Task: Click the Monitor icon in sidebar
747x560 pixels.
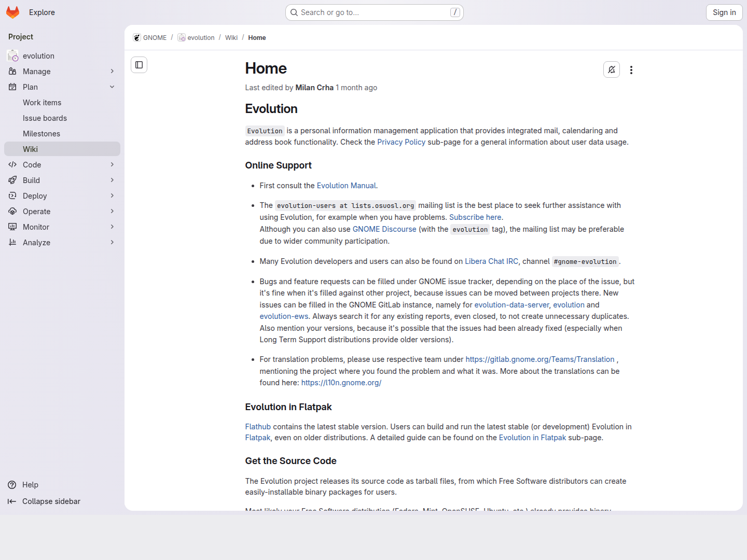Action: (x=12, y=227)
